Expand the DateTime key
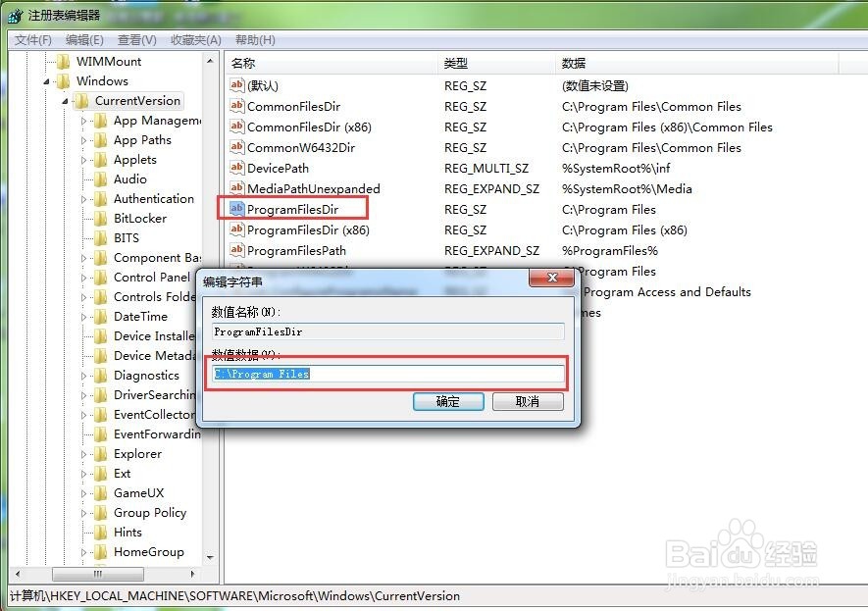The image size is (868, 611). click(x=83, y=317)
